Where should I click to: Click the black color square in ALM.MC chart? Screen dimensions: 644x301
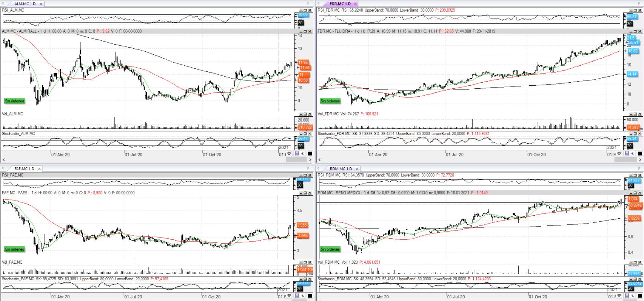tap(310, 154)
